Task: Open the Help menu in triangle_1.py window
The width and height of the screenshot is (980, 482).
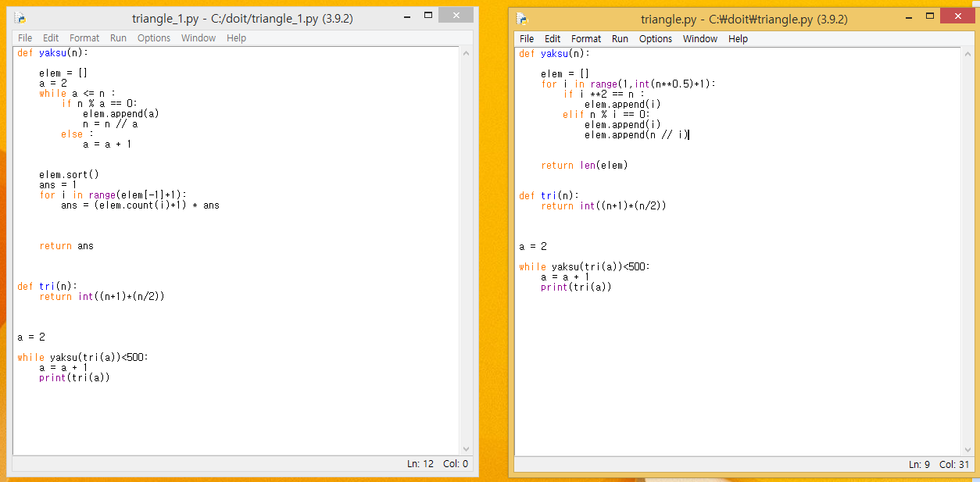Action: click(236, 37)
